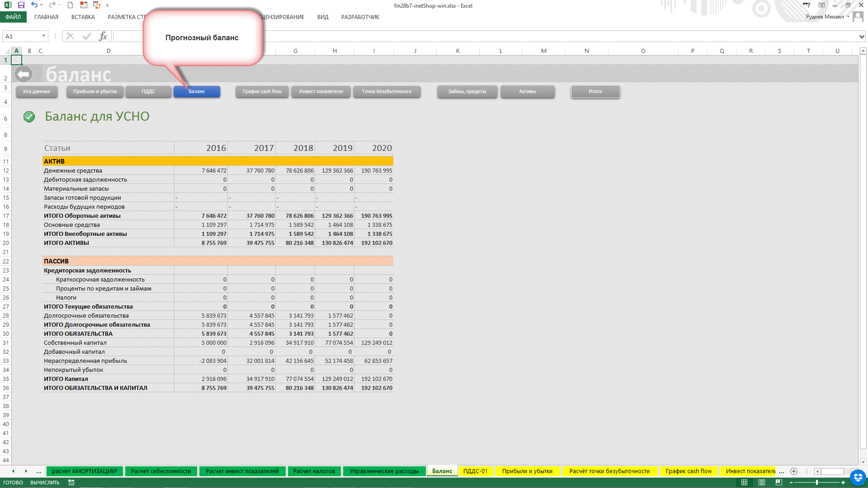Click vertical scrollbar down arrow
Image resolution: width=868 pixels, height=488 pixels.
863,462
